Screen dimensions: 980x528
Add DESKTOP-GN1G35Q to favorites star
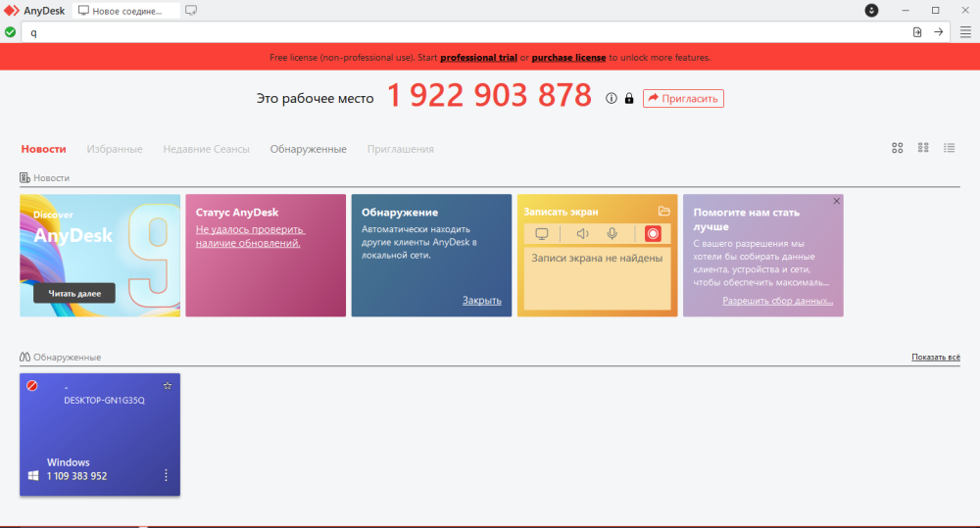point(168,386)
